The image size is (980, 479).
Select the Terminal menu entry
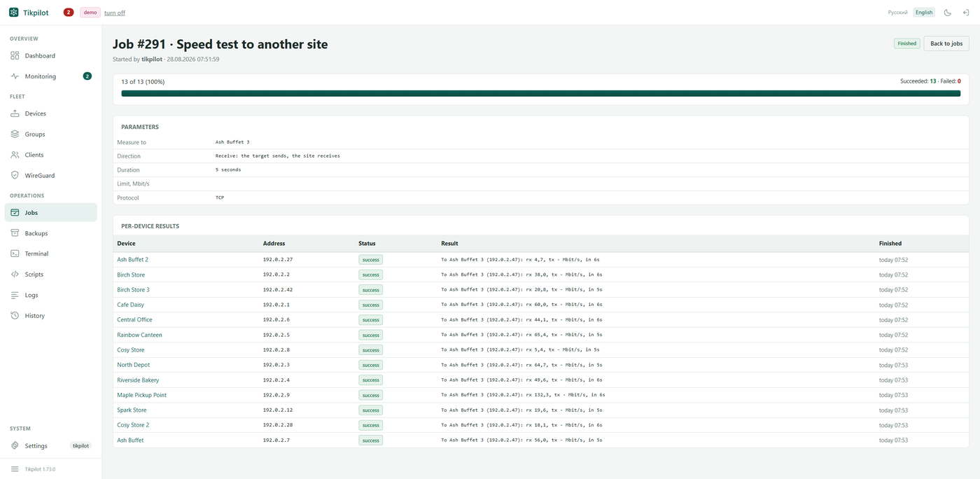click(50, 254)
